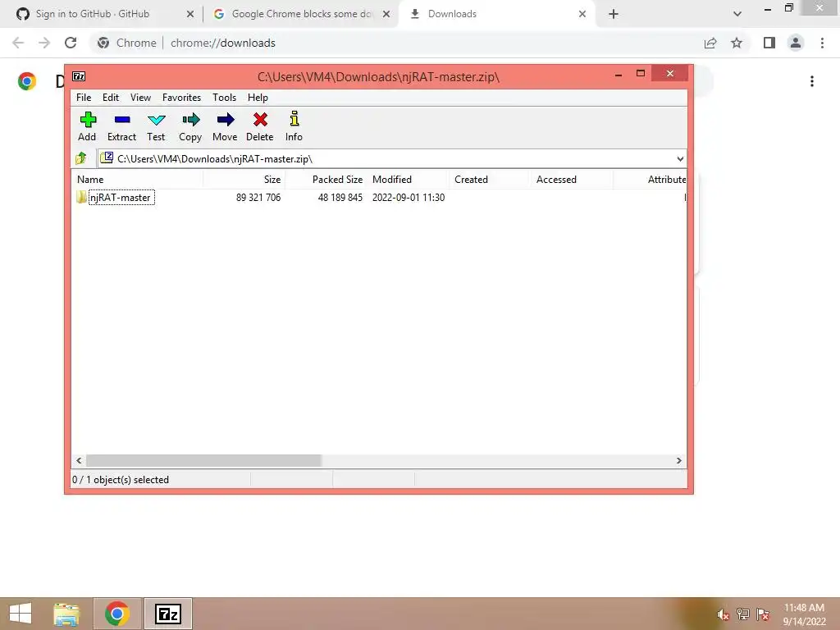Click the Add toolbar icon in 7-Zip

(x=88, y=120)
